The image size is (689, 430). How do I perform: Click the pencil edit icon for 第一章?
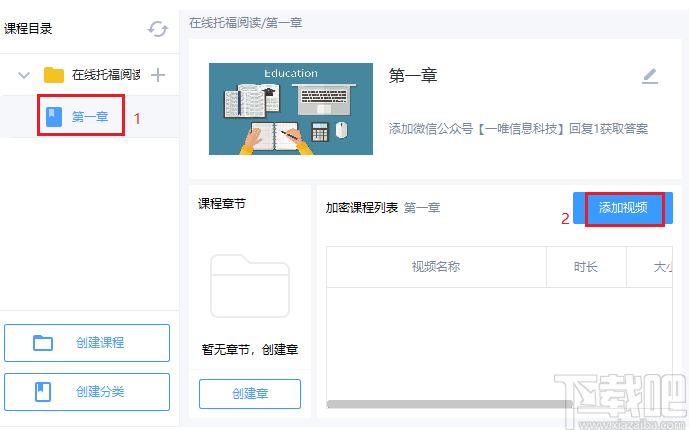(650, 76)
